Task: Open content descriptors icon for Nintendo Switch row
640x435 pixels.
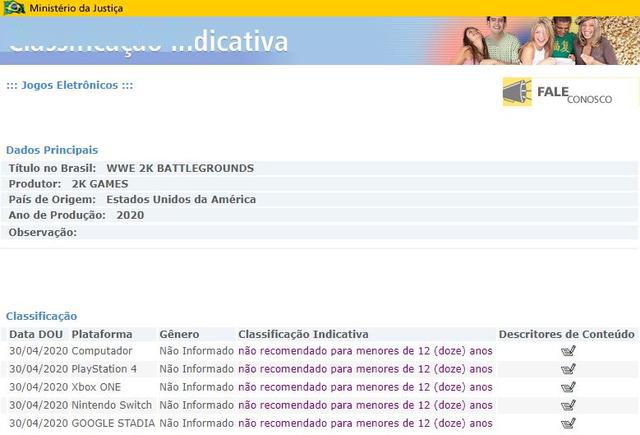Action: click(x=568, y=405)
